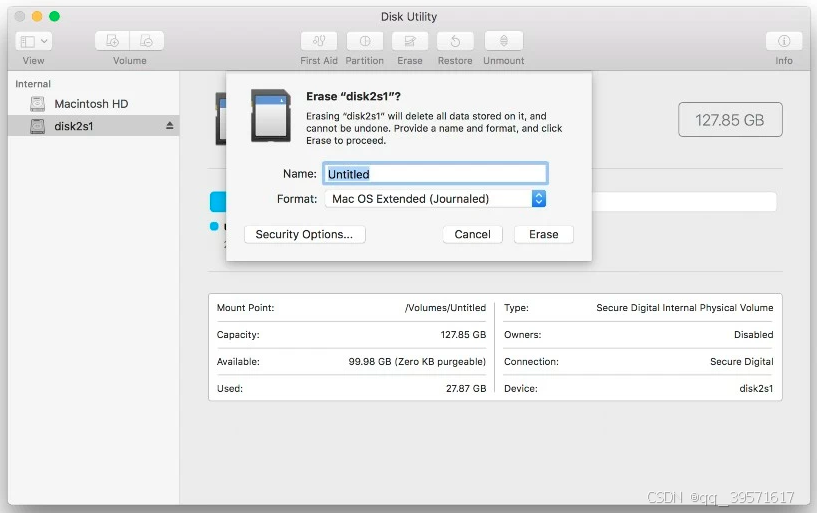Eject disk2s1 using the eject icon
The width and height of the screenshot is (817, 513).
click(169, 126)
